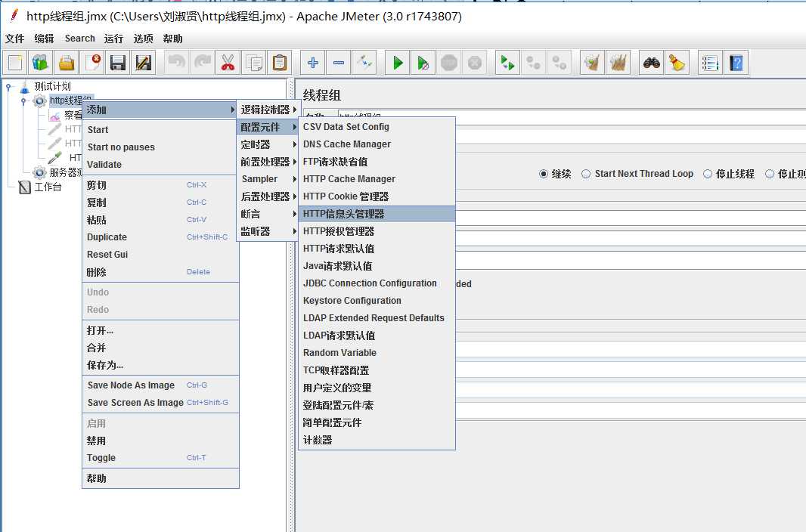Collapse the 测试计划 tree node handle
This screenshot has width=806, height=532.
tap(9, 87)
